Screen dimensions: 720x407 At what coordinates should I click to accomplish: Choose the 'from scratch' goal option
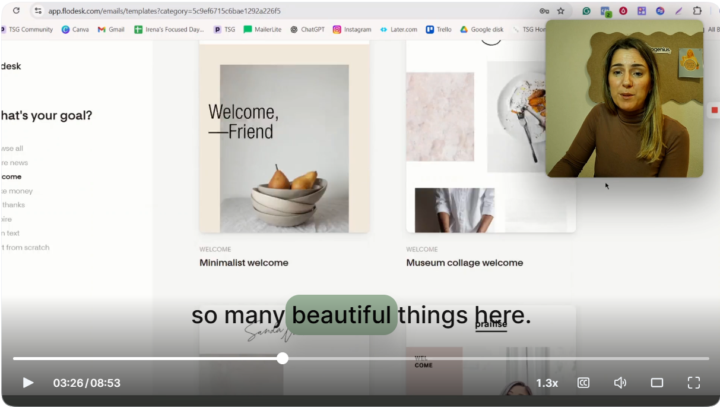[25, 247]
